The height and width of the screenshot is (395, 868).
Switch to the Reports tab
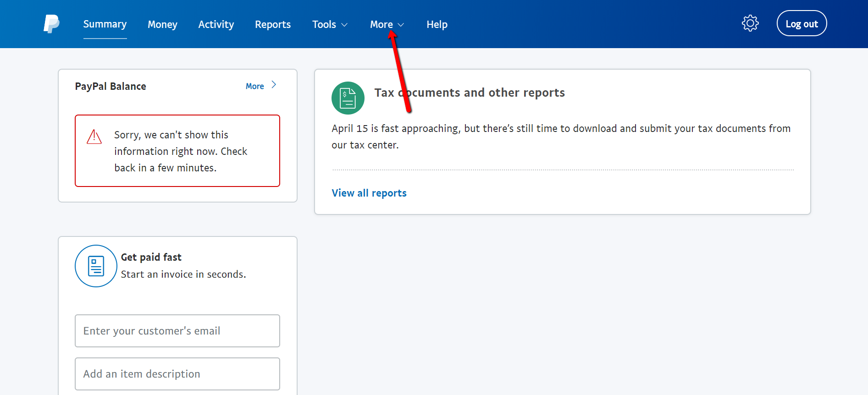pyautogui.click(x=273, y=24)
